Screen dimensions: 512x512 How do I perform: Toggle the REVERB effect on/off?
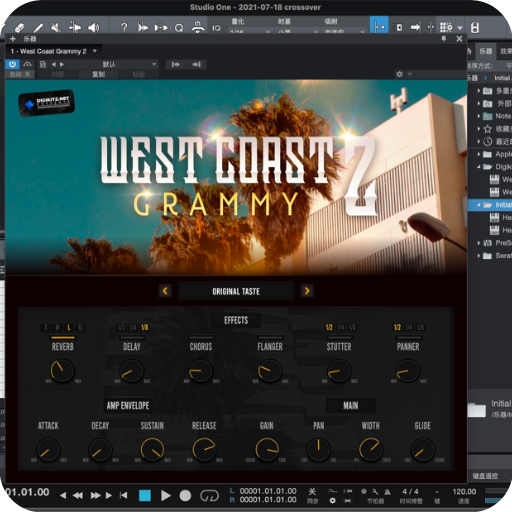[x=63, y=338]
